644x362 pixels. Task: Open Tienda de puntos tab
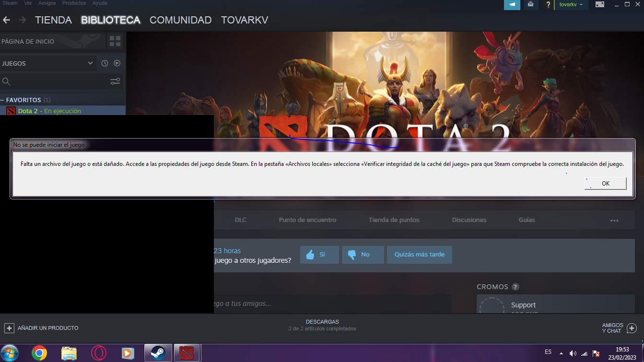pyautogui.click(x=394, y=220)
